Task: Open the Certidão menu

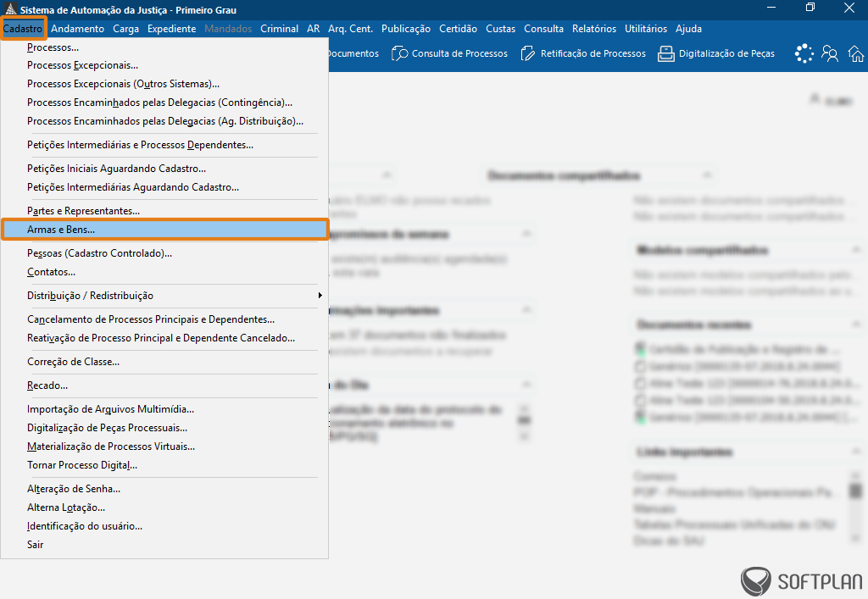Action: (x=458, y=29)
